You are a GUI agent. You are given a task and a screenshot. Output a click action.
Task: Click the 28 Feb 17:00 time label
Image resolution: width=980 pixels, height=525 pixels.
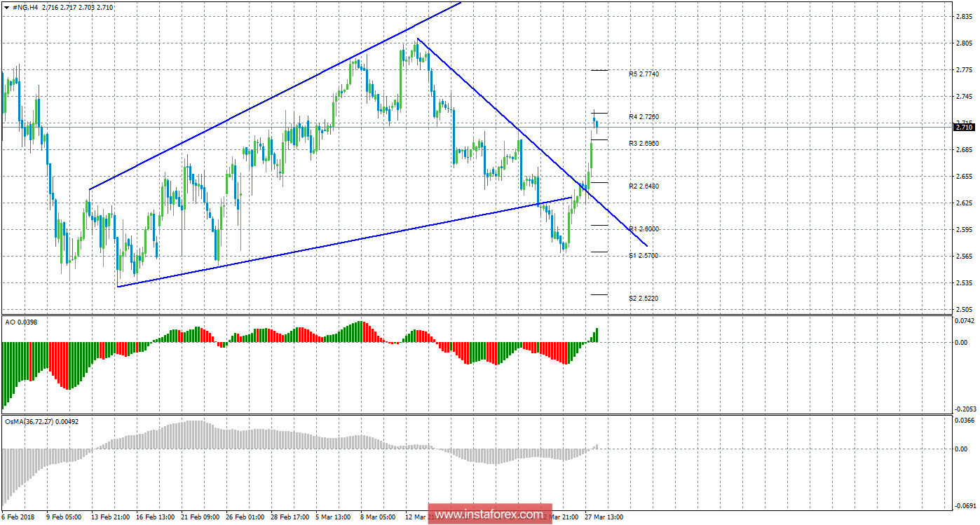pos(291,517)
